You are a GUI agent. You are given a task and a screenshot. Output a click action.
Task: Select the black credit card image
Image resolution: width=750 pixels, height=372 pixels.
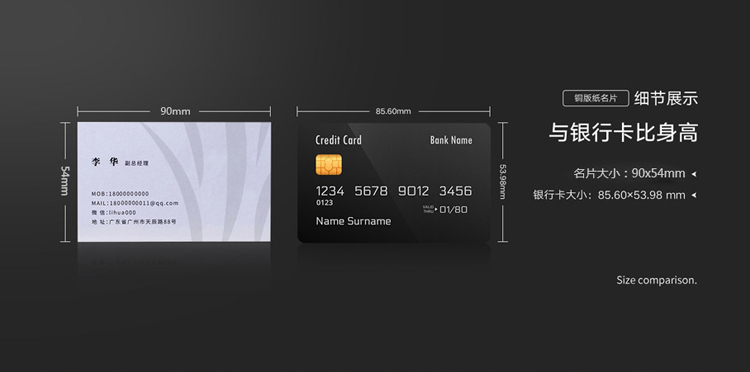point(394,183)
